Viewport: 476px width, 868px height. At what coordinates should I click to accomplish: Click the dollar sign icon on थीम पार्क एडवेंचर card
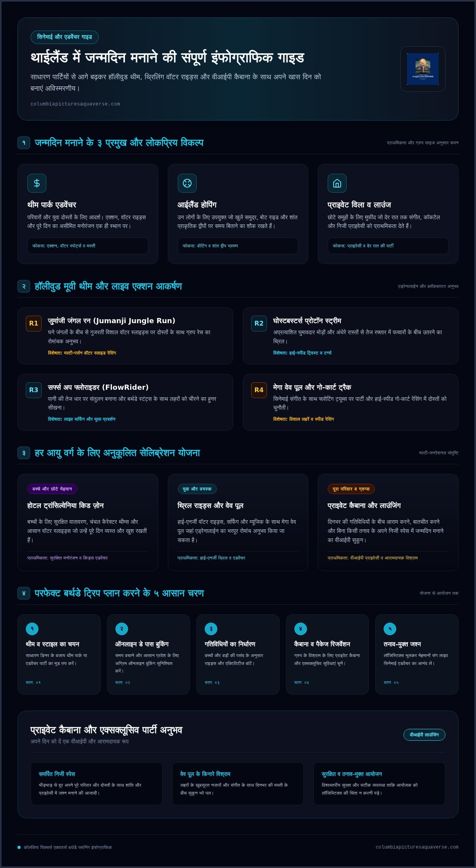pyautogui.click(x=37, y=183)
